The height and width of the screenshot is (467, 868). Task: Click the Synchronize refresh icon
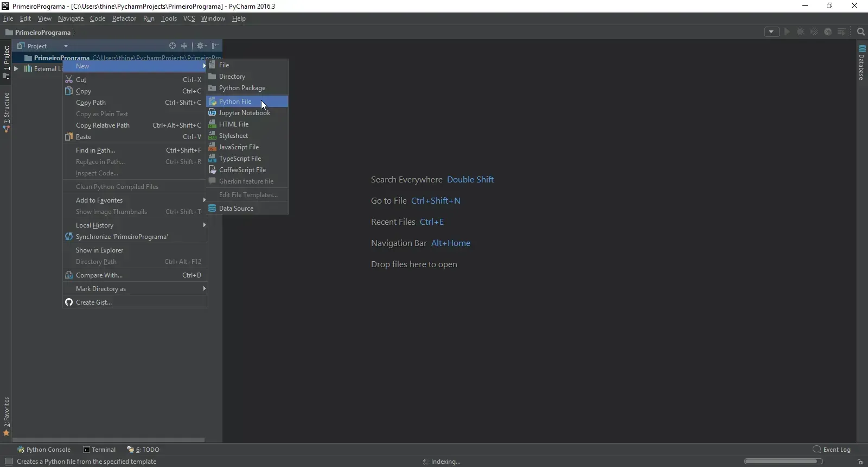click(69, 237)
